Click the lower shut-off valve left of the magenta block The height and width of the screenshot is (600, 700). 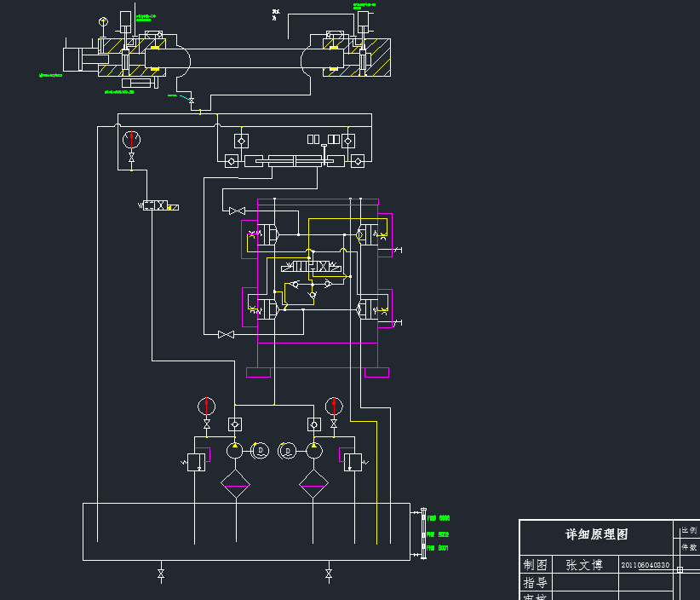click(226, 334)
